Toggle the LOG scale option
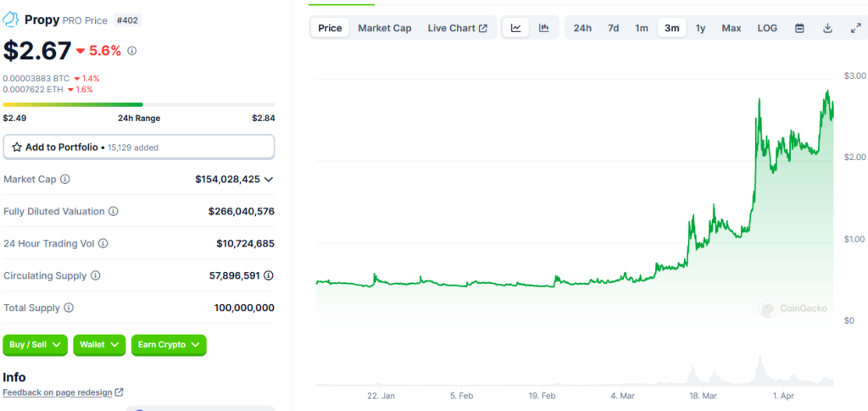The image size is (868, 411). click(x=767, y=28)
